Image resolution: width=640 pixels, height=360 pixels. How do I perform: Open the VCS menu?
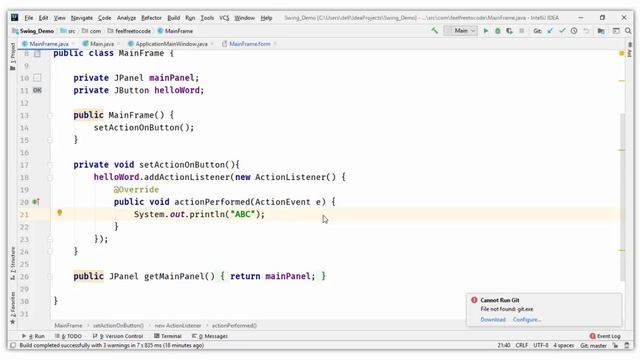pos(224,18)
